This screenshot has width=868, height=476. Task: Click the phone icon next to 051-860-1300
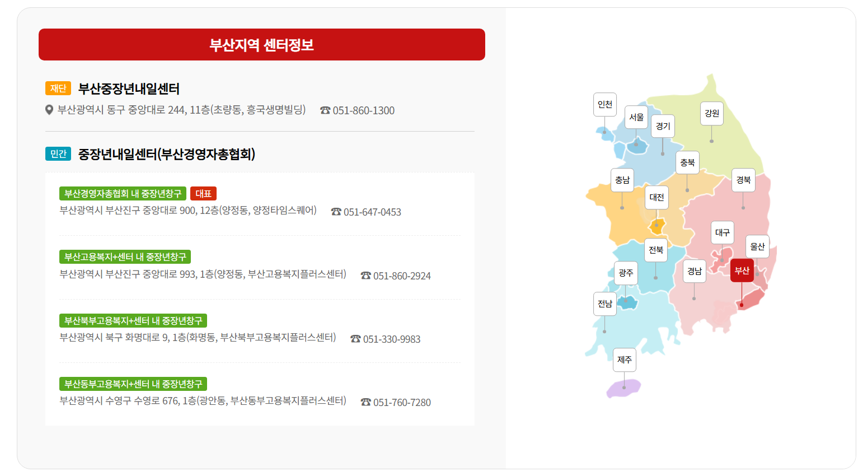tap(325, 110)
